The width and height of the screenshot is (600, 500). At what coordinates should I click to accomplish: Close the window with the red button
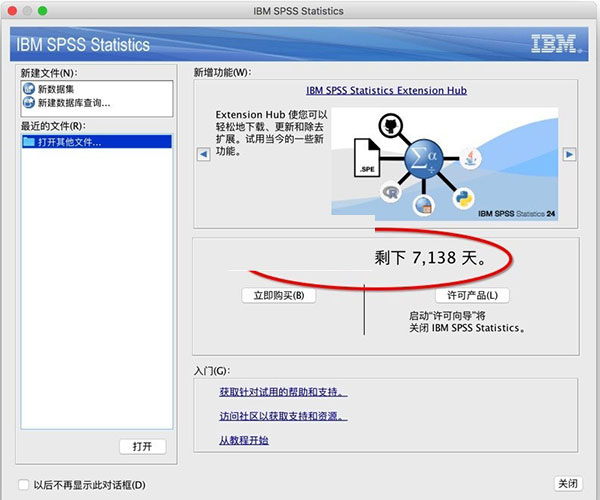12,11
